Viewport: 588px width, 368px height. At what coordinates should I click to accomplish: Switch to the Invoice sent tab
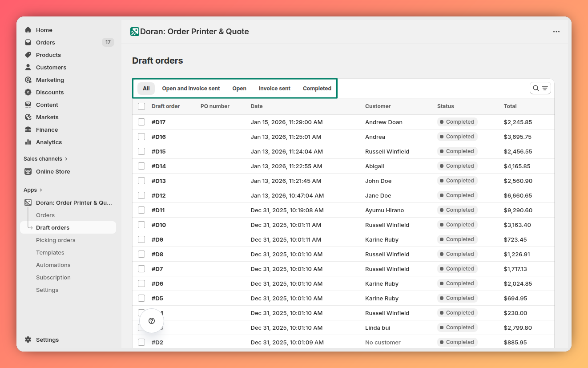(x=274, y=88)
